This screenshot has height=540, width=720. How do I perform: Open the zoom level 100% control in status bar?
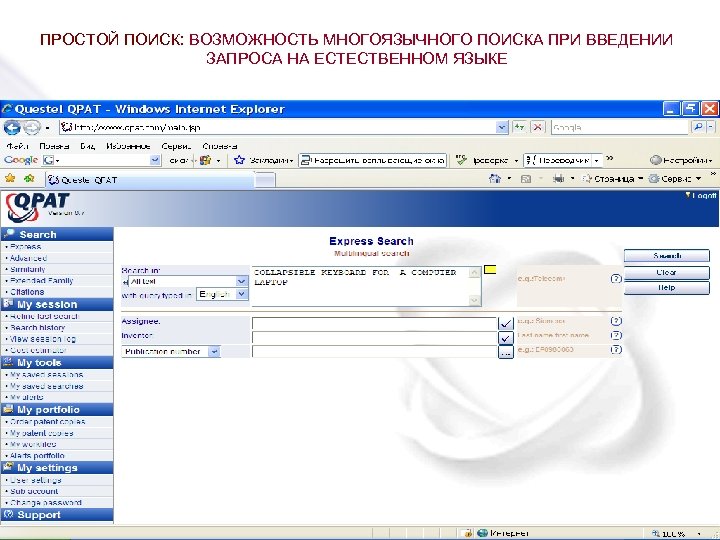coord(677,534)
